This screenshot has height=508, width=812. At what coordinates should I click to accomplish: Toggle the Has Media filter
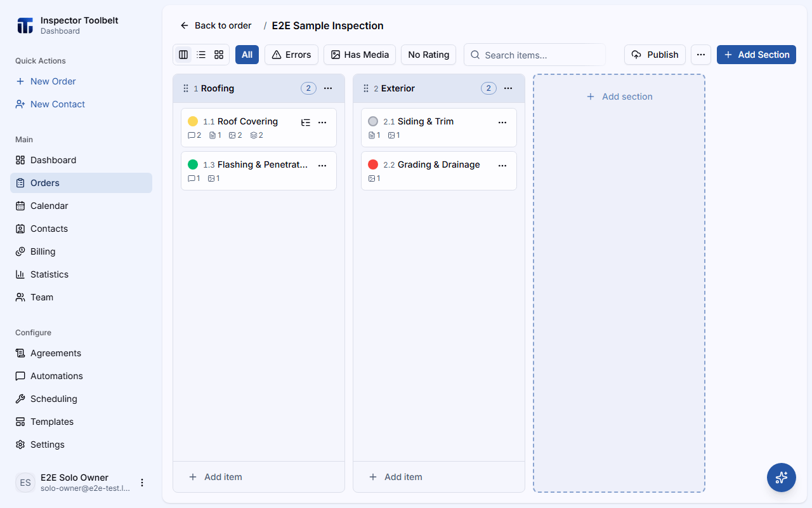(x=360, y=55)
